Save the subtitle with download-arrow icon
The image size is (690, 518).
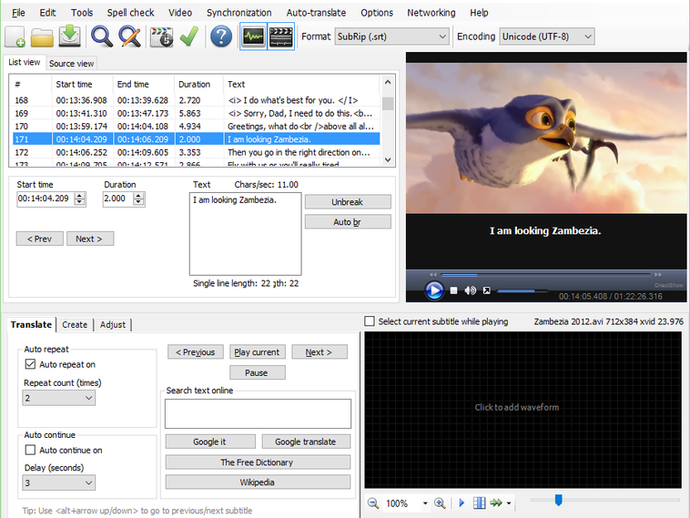coord(70,37)
